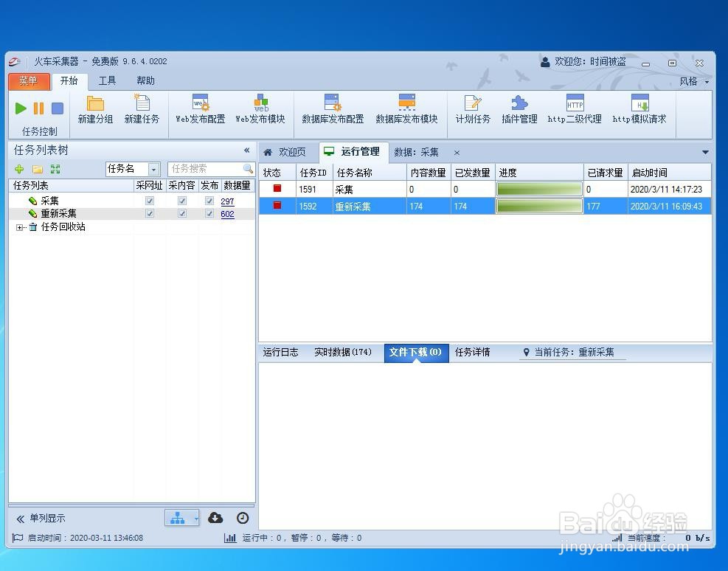Click the progress bar of task 1591
Image resolution: width=728 pixels, height=571 pixels.
tap(539, 189)
